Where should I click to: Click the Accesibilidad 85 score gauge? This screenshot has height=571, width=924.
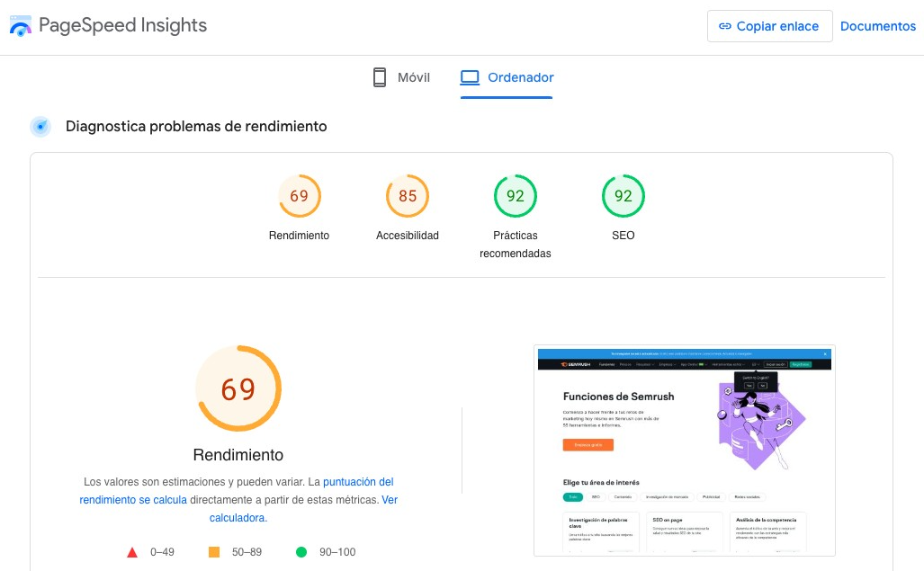(x=408, y=195)
